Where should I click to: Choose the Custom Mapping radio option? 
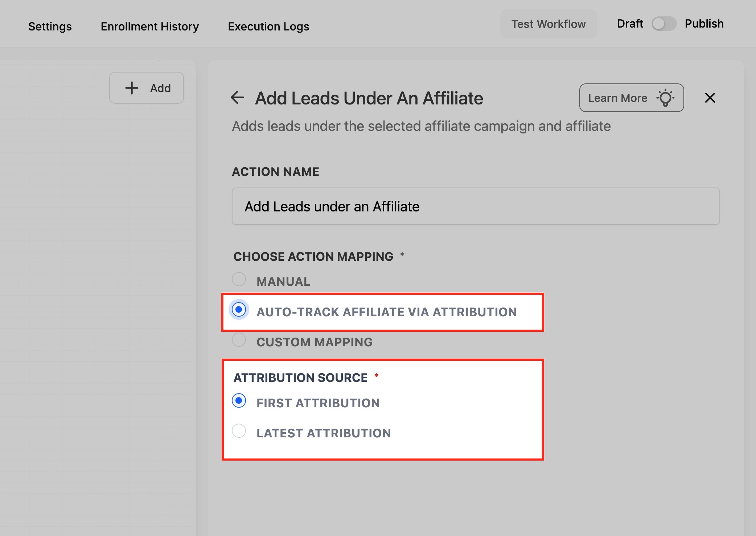click(x=239, y=340)
